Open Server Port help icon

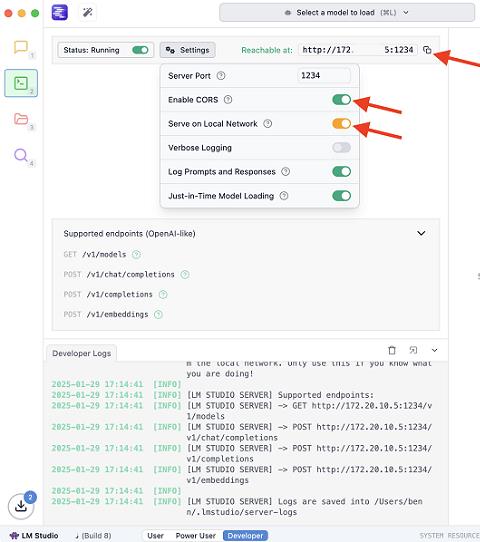point(221,76)
